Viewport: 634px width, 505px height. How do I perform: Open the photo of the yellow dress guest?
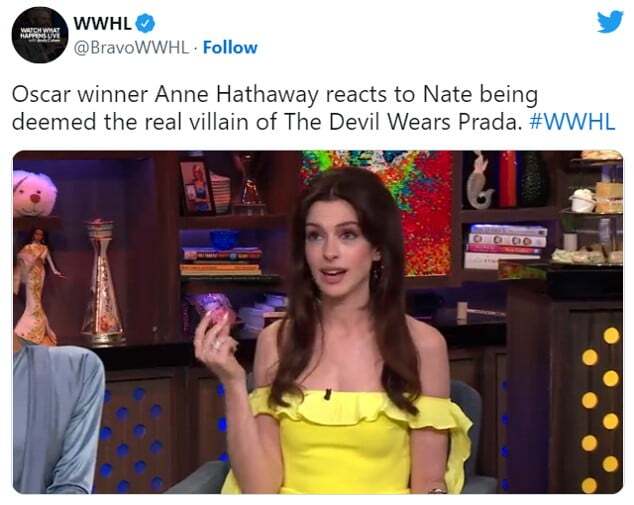[318, 322]
